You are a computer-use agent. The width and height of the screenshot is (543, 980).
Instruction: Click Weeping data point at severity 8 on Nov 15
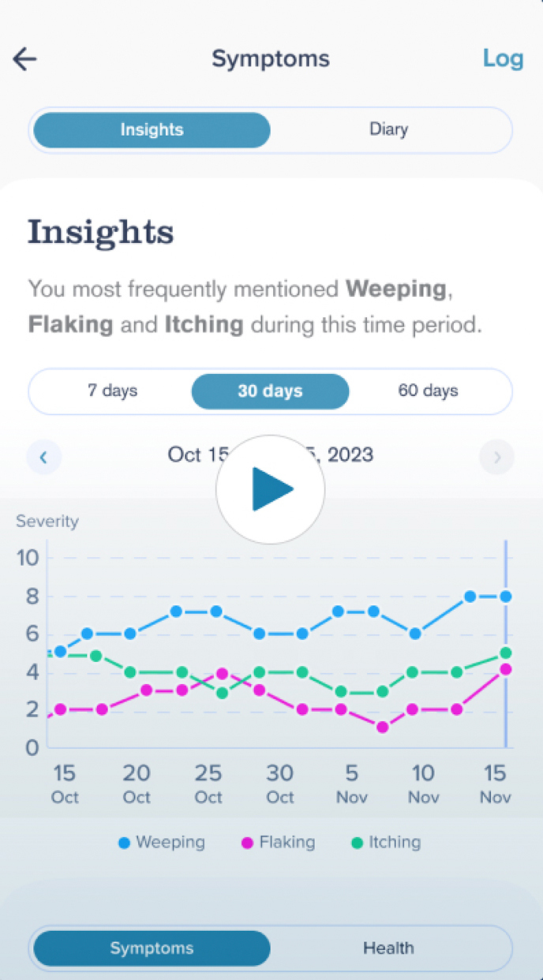pyautogui.click(x=505, y=597)
